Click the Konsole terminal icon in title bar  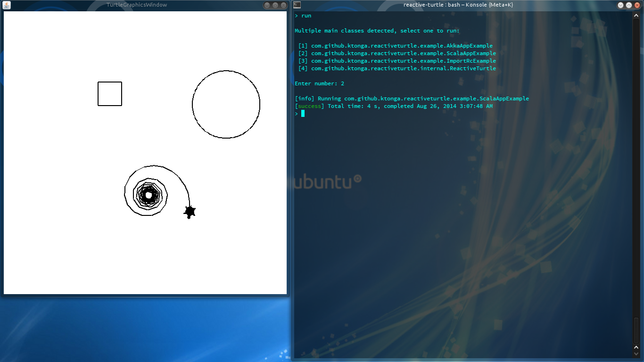[297, 5]
